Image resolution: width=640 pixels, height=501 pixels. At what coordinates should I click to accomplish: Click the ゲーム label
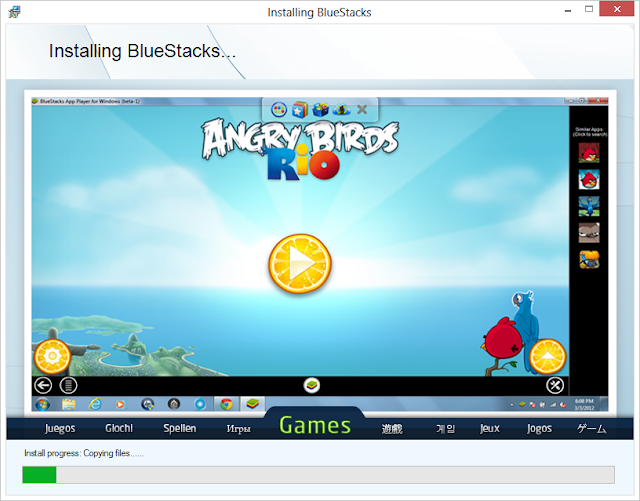pyautogui.click(x=591, y=428)
